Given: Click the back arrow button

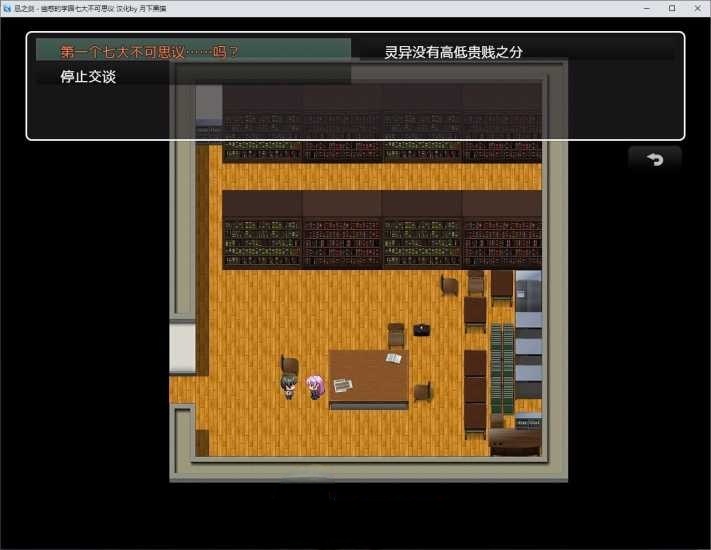Looking at the screenshot, I should tap(655, 160).
